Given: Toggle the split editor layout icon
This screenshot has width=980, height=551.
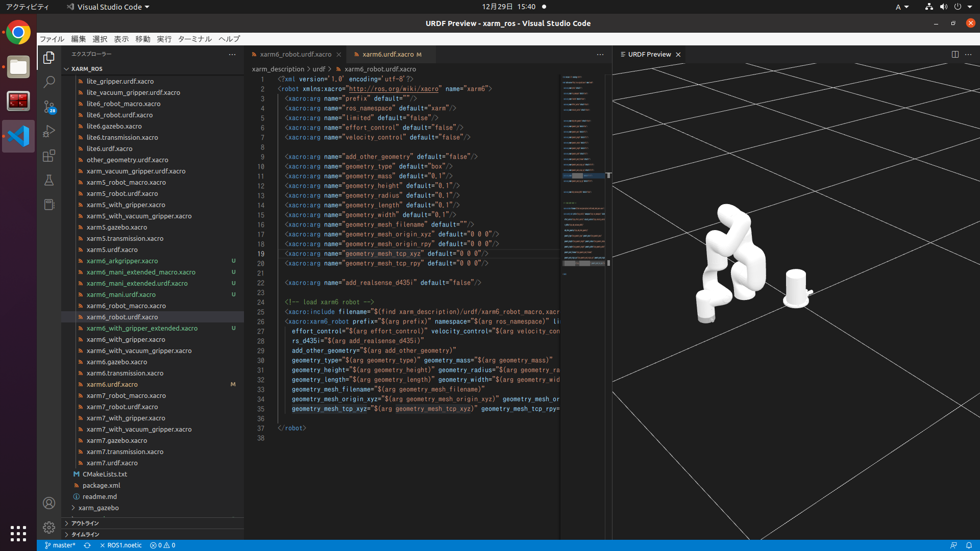Looking at the screenshot, I should click(x=954, y=54).
